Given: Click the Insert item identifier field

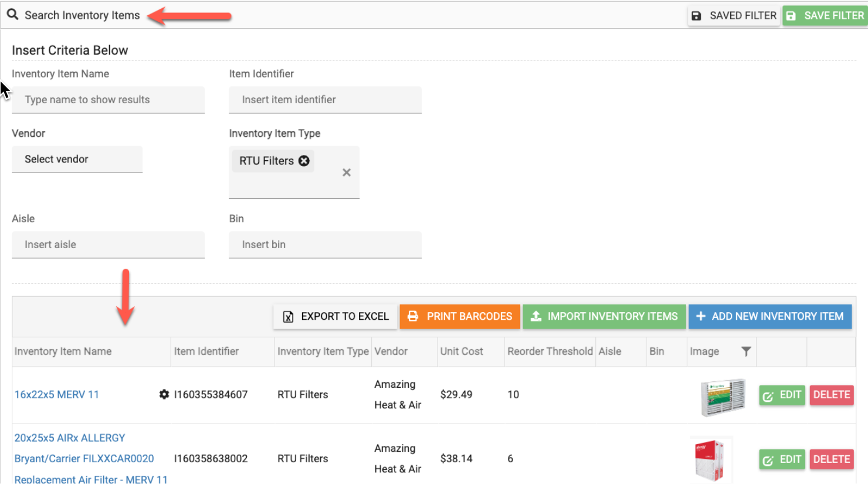Looking at the screenshot, I should point(325,100).
